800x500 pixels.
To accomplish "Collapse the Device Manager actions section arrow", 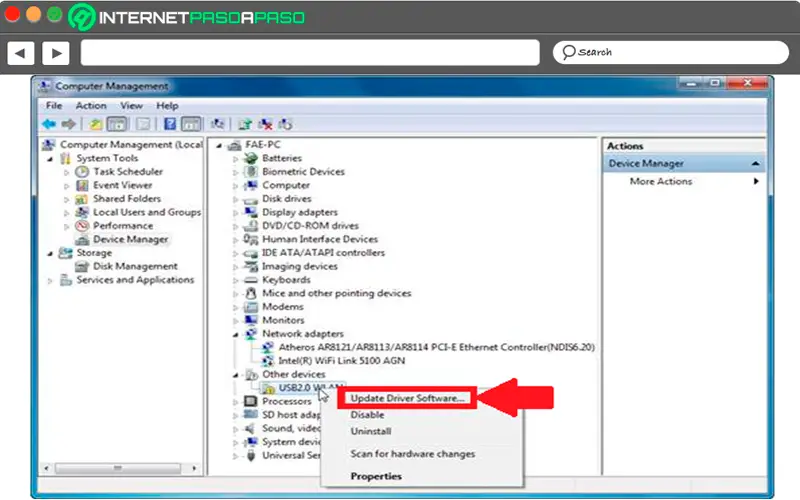I will tap(755, 164).
